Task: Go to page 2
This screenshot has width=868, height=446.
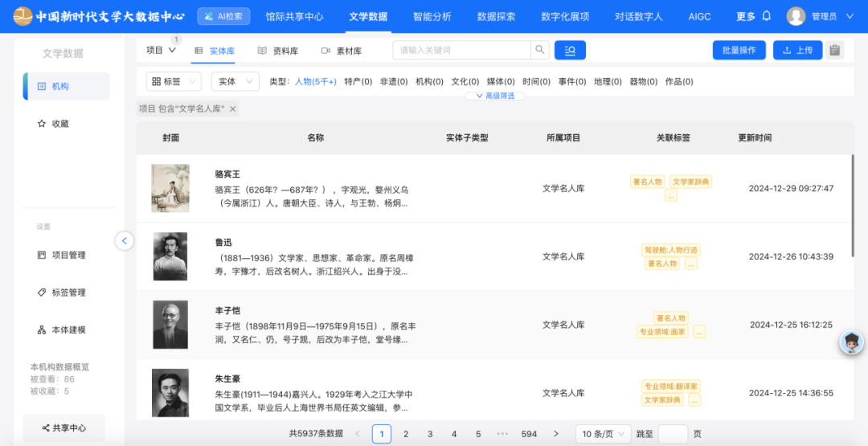Action: 406,434
